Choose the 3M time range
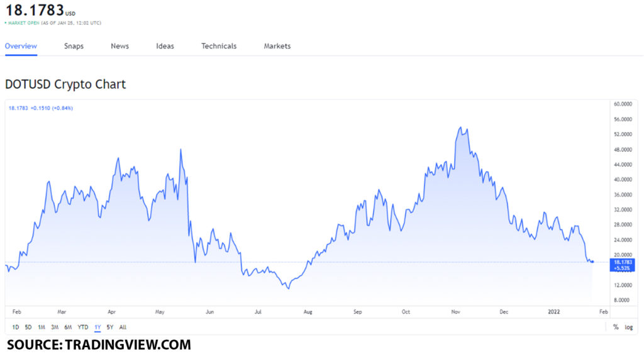Screen dimensions: 644x359 (x=55, y=328)
